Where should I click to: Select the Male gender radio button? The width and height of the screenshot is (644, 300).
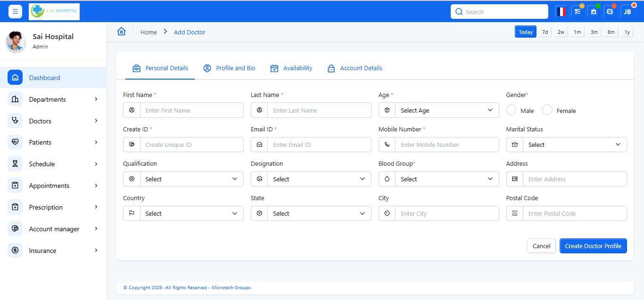click(x=511, y=110)
